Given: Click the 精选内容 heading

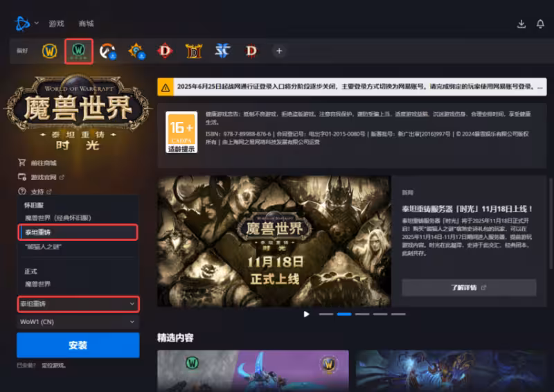Looking at the screenshot, I should pos(175,337).
